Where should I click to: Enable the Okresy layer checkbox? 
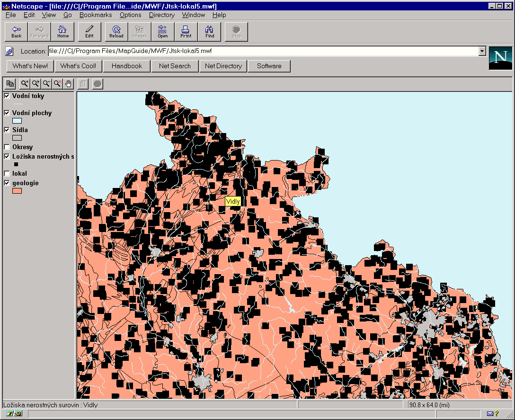point(7,147)
